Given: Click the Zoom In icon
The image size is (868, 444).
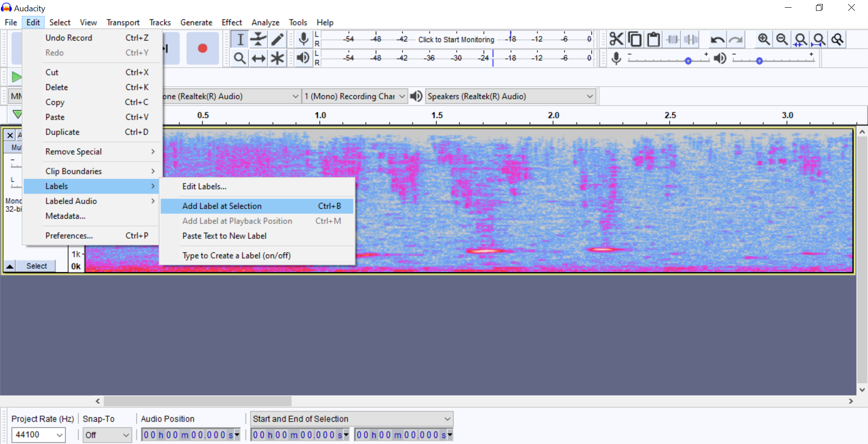Looking at the screenshot, I should tap(764, 39).
